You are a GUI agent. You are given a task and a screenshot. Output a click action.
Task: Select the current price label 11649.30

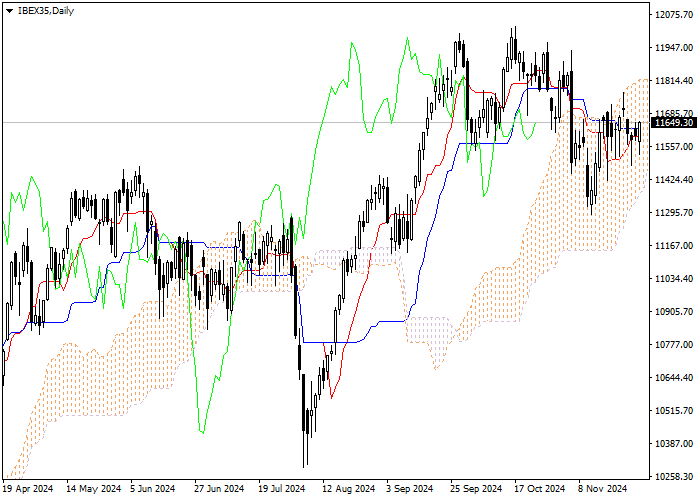(674, 123)
